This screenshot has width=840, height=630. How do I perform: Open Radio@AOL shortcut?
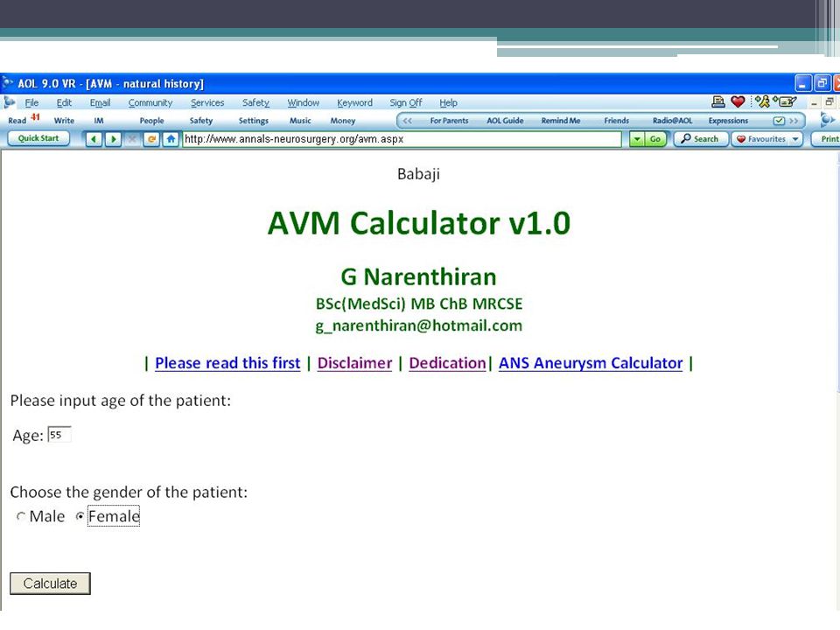click(x=672, y=121)
